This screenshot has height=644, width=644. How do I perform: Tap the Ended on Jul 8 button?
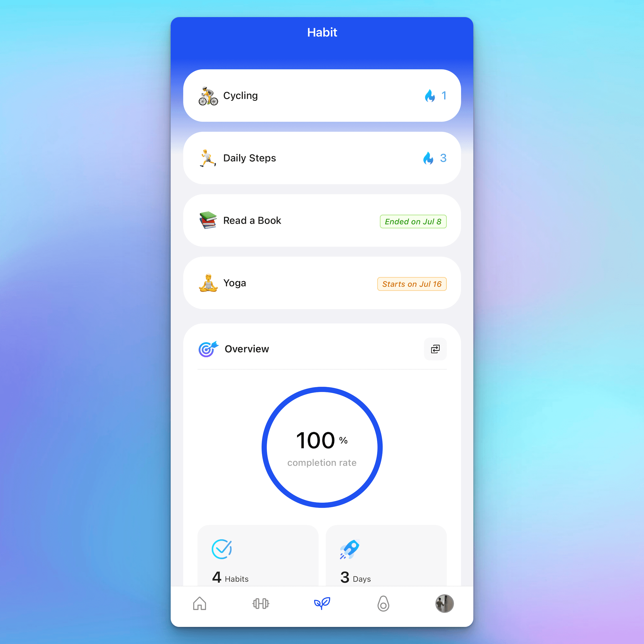coord(413,221)
